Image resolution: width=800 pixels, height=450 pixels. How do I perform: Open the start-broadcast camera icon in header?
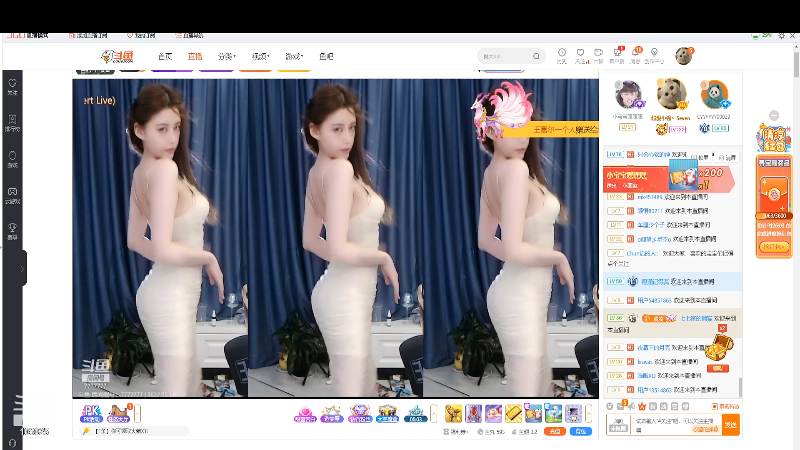pyautogui.click(x=598, y=55)
